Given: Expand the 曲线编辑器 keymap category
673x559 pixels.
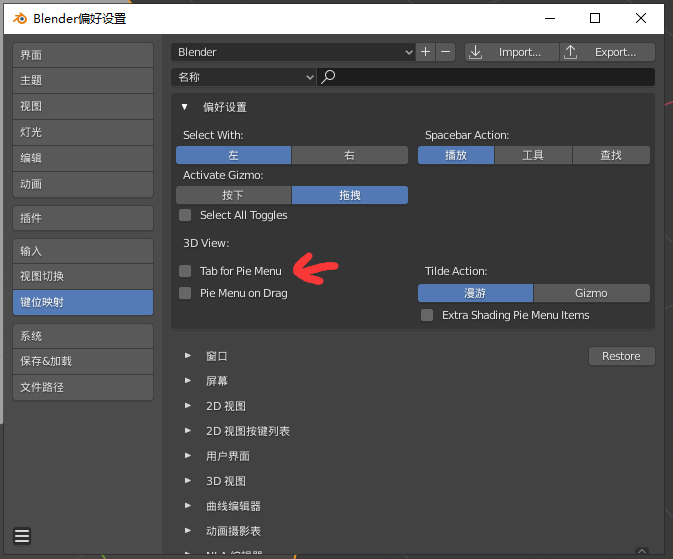Looking at the screenshot, I should point(188,506).
